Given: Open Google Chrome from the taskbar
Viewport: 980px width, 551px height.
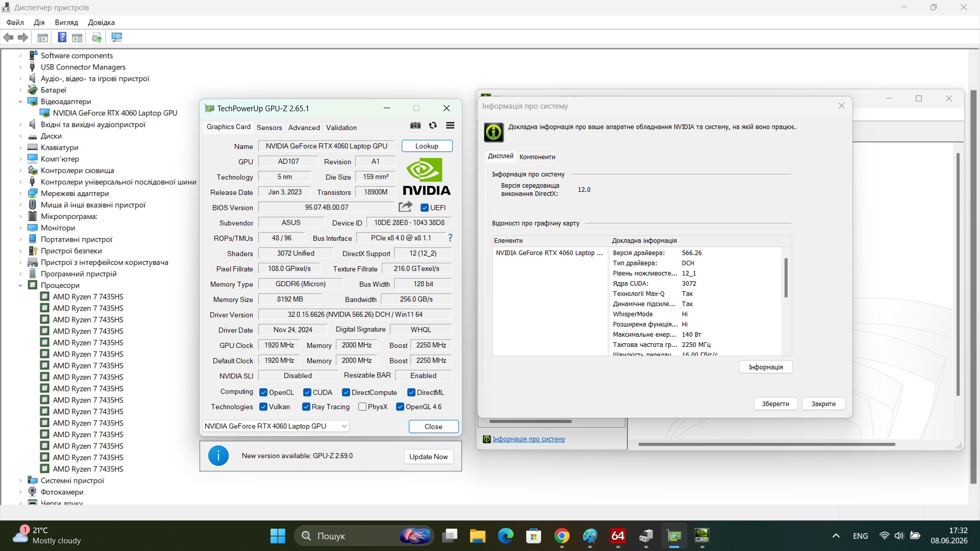Looking at the screenshot, I should click(x=562, y=536).
